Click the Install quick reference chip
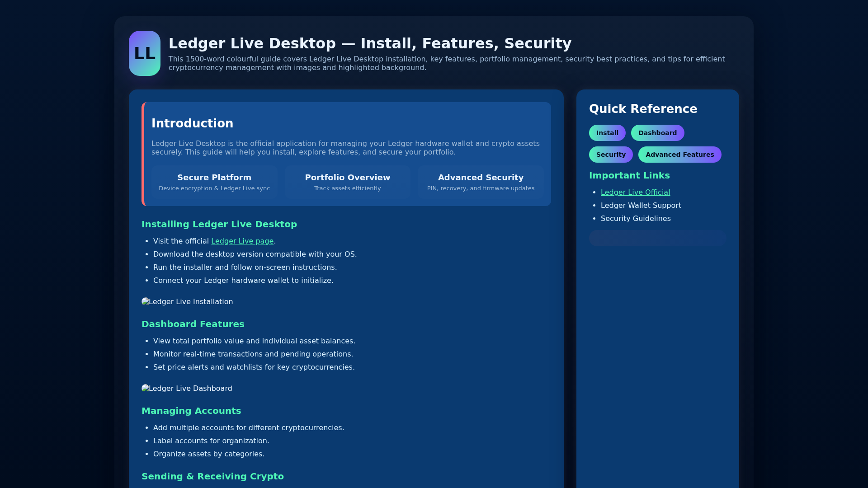The image size is (868, 488). [607, 133]
